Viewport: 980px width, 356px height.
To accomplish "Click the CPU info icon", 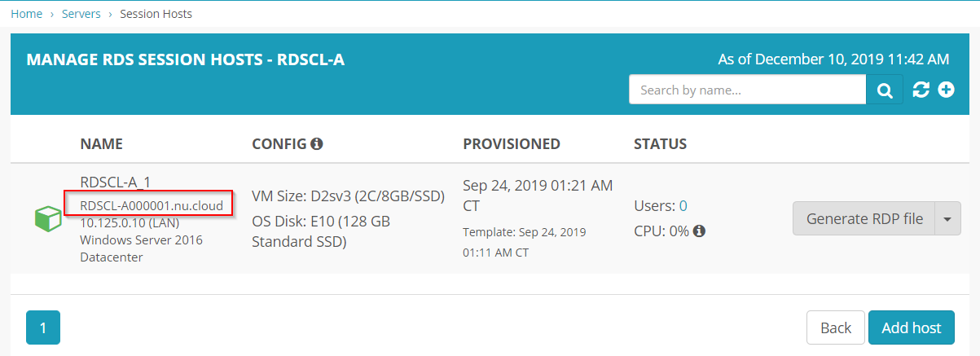I will click(699, 231).
